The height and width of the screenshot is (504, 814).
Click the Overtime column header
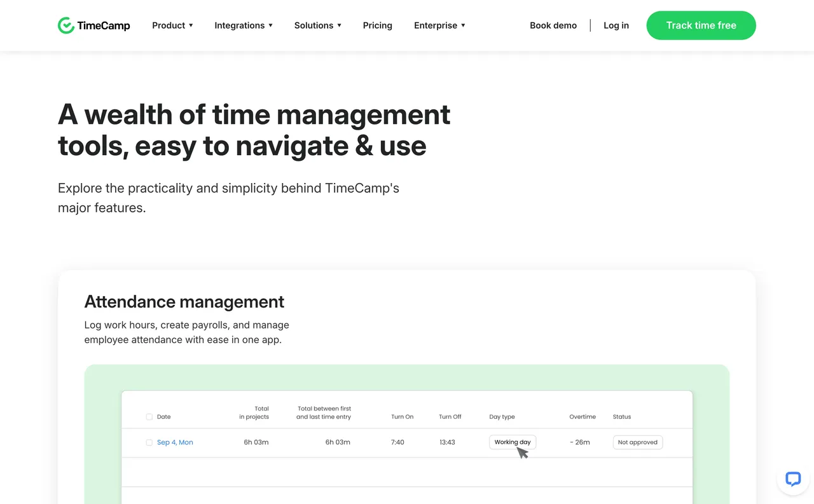pyautogui.click(x=583, y=417)
